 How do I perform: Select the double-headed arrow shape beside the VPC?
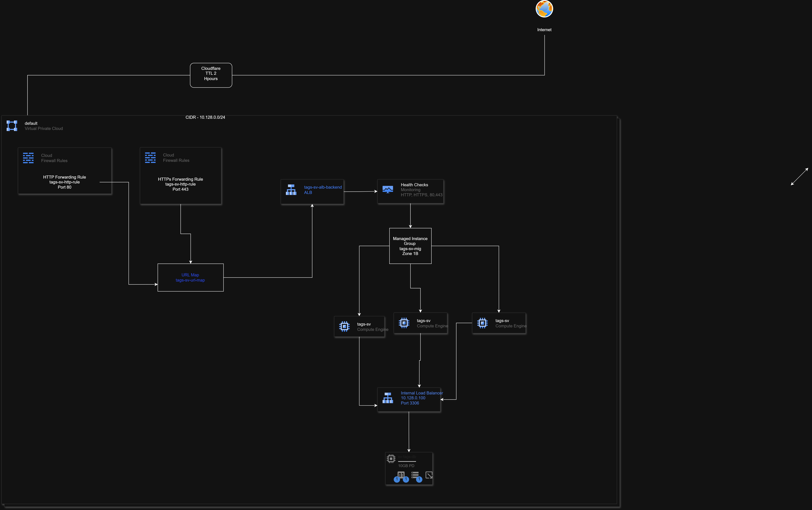(x=800, y=177)
